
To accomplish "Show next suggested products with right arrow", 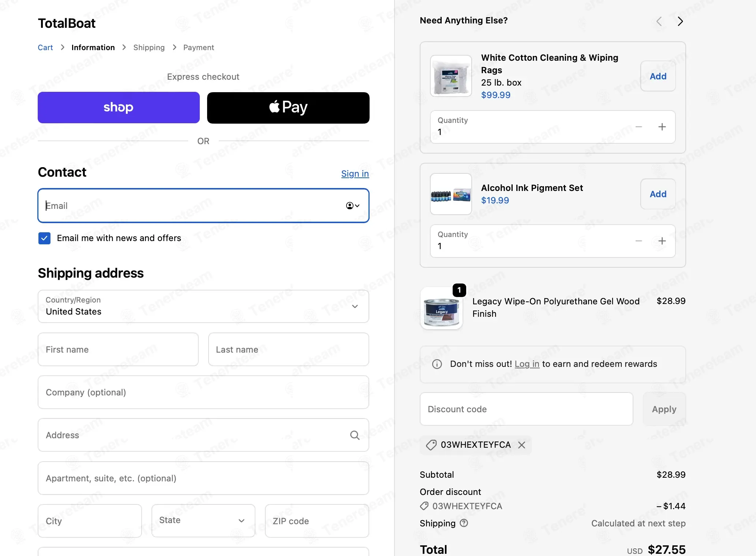I will 680,21.
